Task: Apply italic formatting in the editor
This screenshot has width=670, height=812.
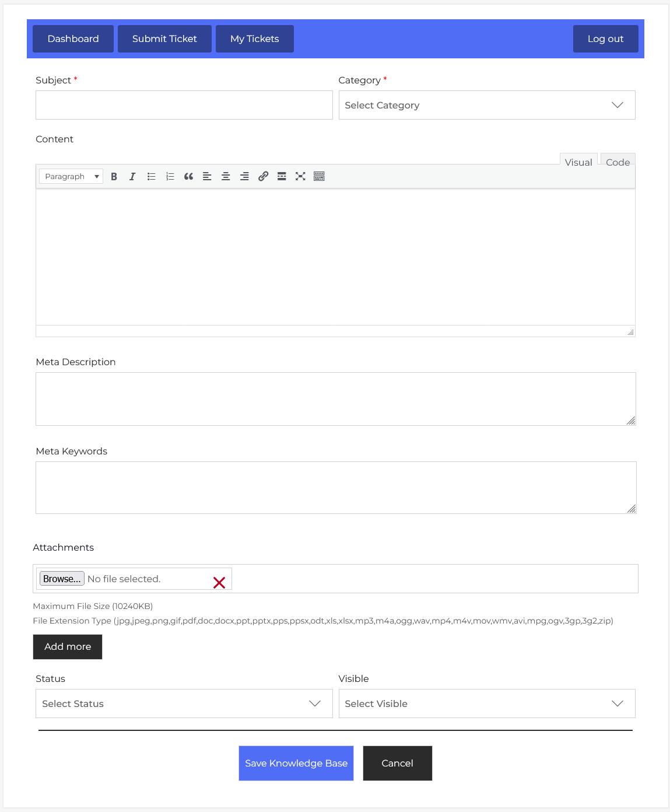Action: [x=132, y=177]
